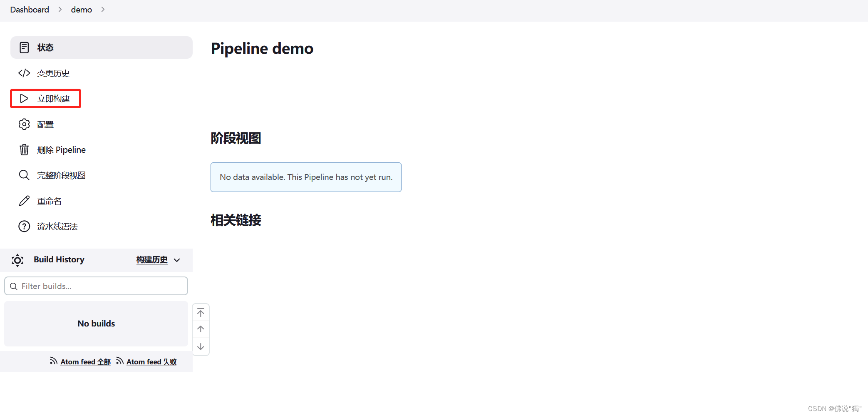Click the code brackets icon beside 变更历史

click(24, 73)
